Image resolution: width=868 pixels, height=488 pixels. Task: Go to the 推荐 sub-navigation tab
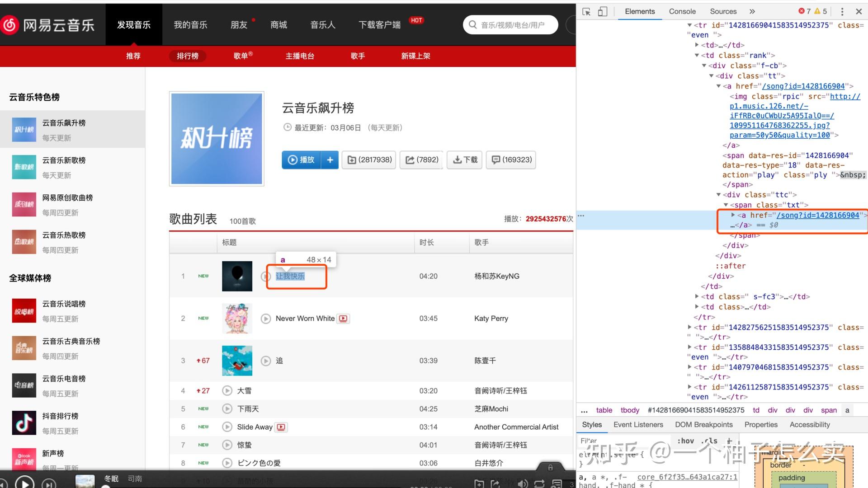click(x=133, y=56)
